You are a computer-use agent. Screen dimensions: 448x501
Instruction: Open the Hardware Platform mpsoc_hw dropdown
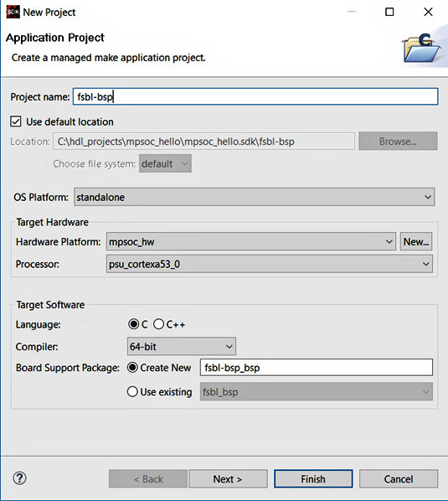251,241
